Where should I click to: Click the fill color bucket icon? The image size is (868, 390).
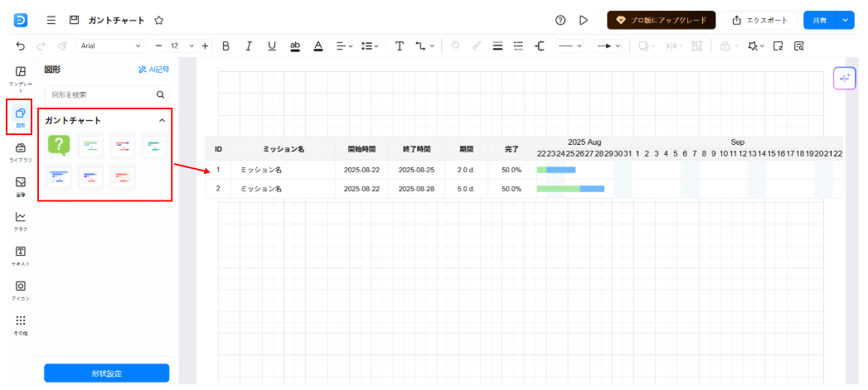[456, 46]
